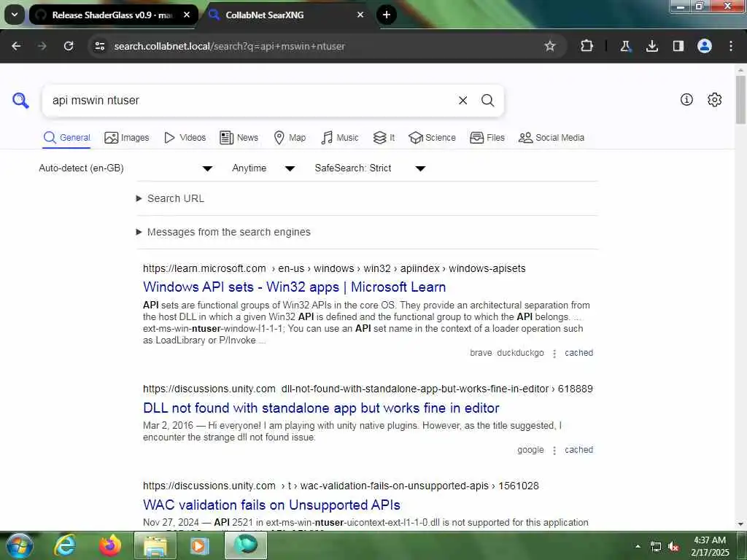Open the SafeSearch: Strict dropdown
This screenshot has height=560, width=747.
pos(370,168)
